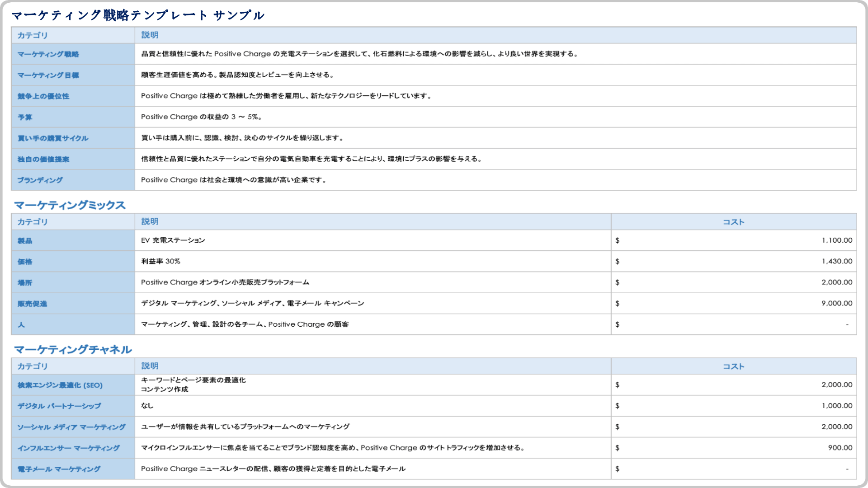The image size is (868, 488).
Task: Select the 人 category cell
Action: click(73, 325)
